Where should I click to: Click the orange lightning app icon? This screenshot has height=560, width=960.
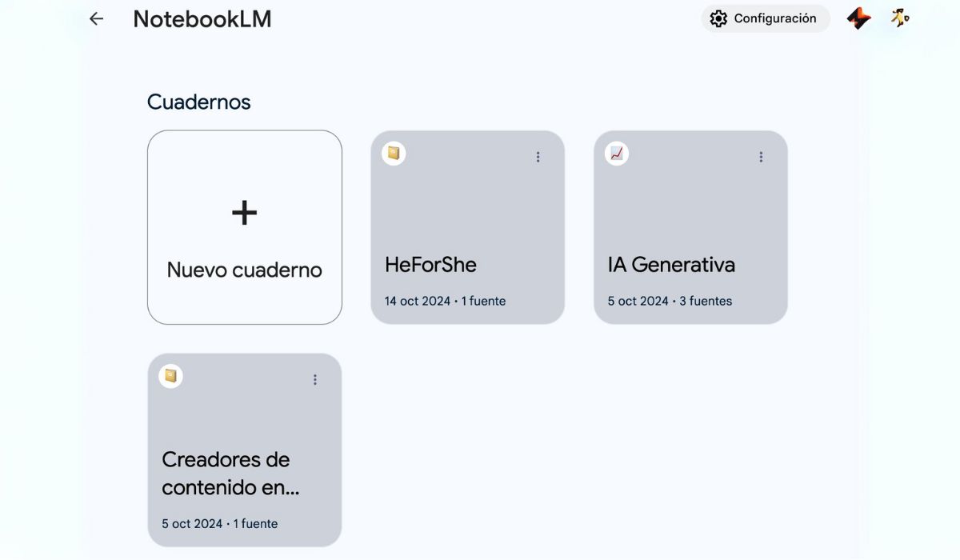[x=858, y=18]
